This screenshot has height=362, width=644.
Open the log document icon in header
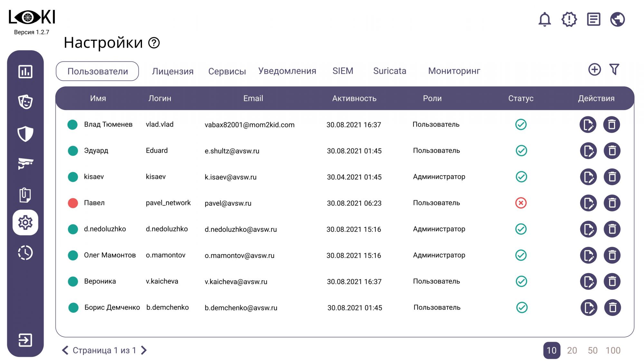click(593, 19)
